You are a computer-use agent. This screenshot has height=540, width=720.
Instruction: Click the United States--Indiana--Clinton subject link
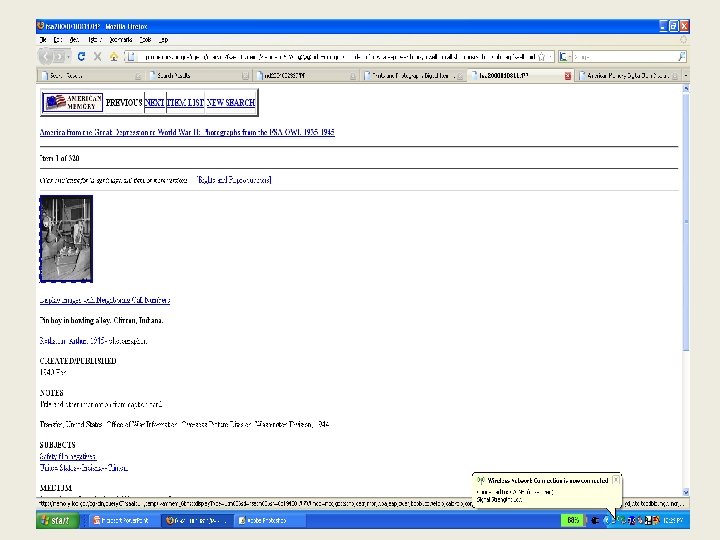coord(84,467)
